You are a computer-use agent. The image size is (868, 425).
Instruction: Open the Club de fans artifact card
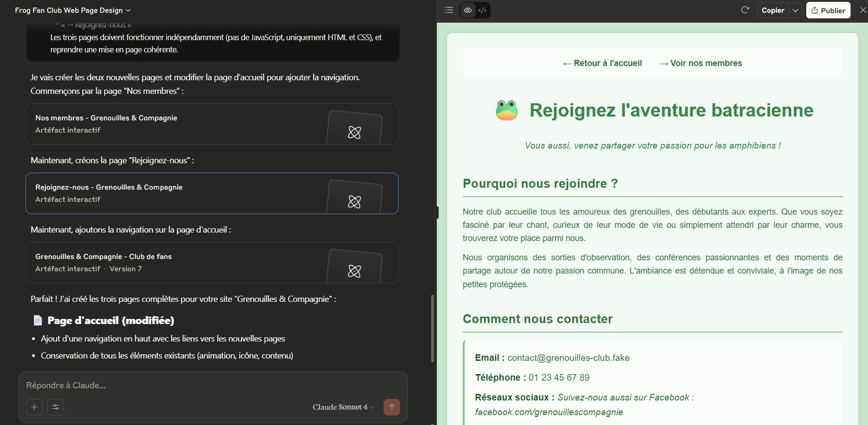coord(212,263)
